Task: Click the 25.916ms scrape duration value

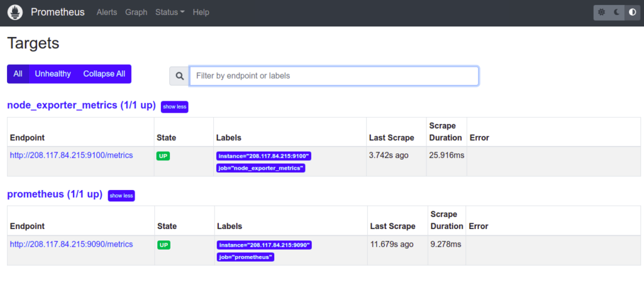Action: point(447,155)
